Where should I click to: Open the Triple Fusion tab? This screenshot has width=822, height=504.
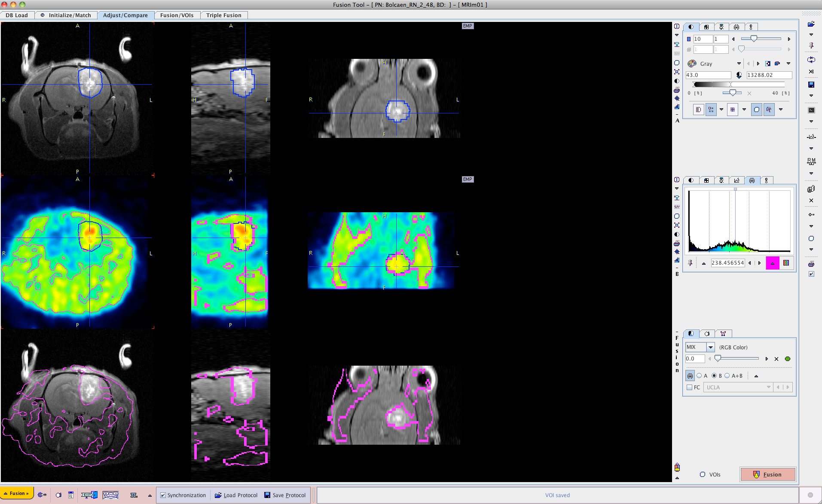223,15
